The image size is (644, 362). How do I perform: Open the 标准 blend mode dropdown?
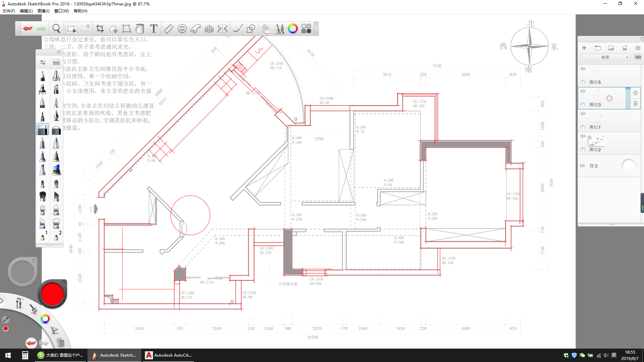(605, 57)
